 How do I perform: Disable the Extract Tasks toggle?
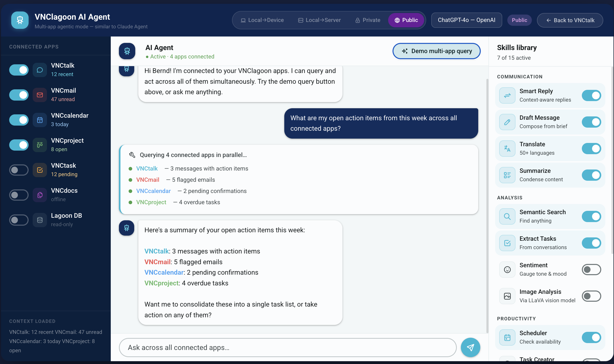592,243
